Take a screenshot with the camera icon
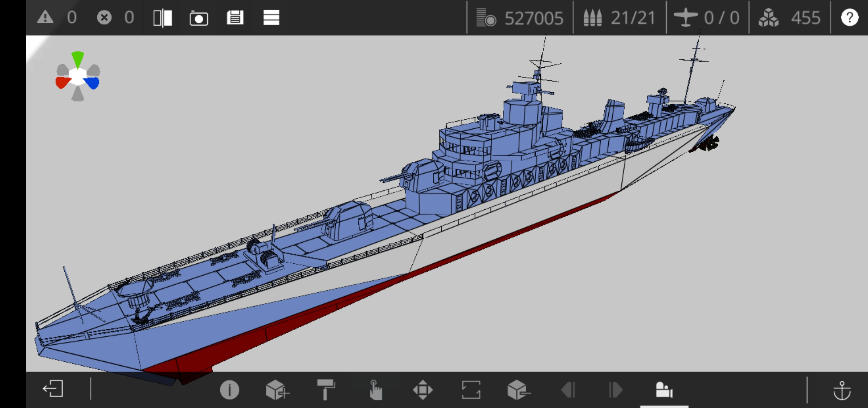Viewport: 868px width, 408px height. [x=199, y=18]
